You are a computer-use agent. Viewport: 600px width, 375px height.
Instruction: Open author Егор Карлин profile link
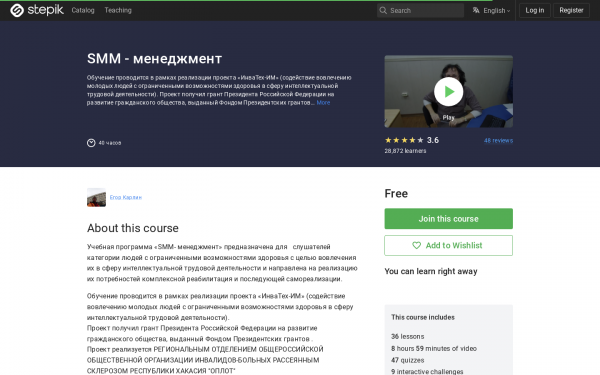(126, 197)
